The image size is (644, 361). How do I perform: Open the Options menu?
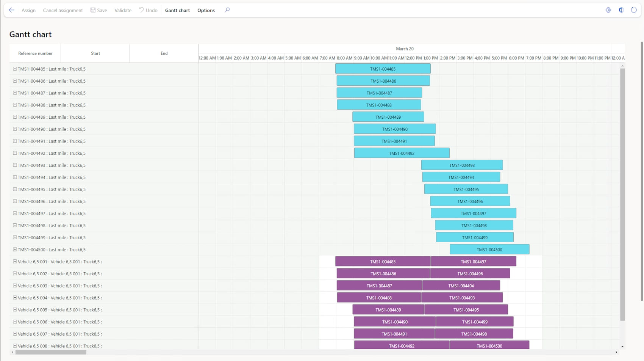click(206, 10)
